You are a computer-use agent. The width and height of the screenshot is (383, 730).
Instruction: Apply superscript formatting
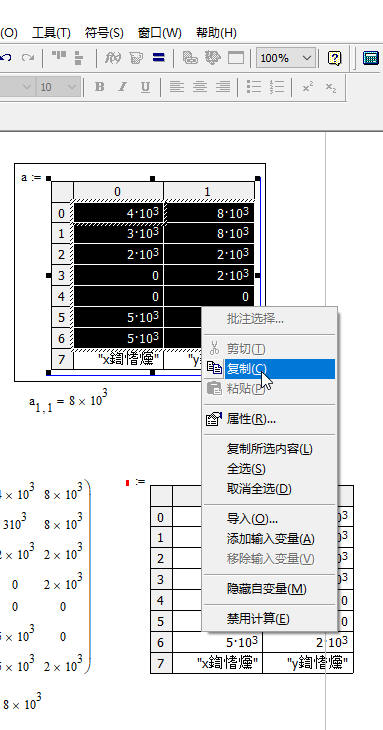pyautogui.click(x=308, y=87)
